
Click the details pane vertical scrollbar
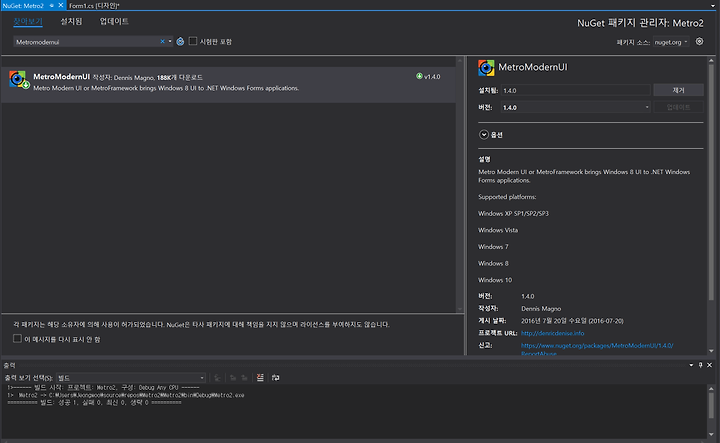point(711,184)
